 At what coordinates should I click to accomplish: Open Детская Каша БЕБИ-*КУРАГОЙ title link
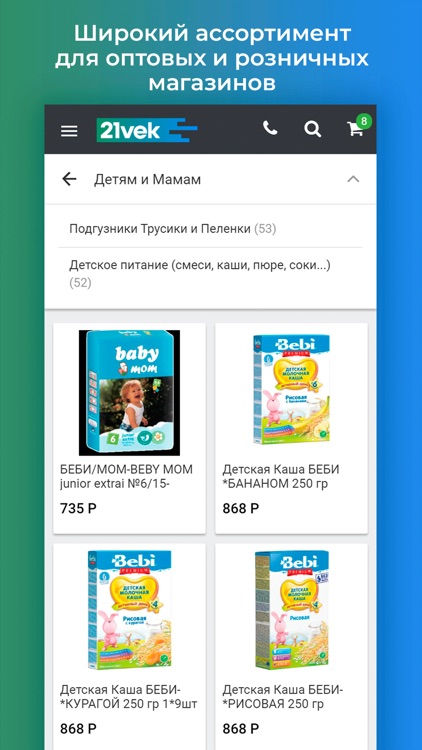click(x=129, y=697)
